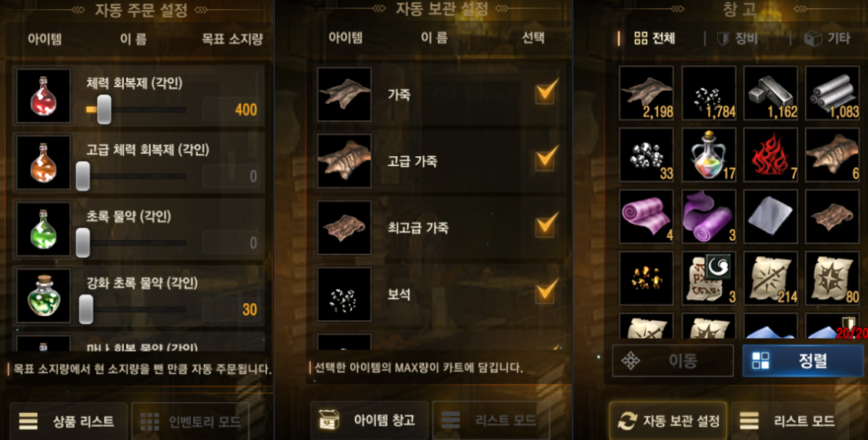Pick the purple cloth roll with count 4
Screen dimensions: 868x440
pos(646,216)
